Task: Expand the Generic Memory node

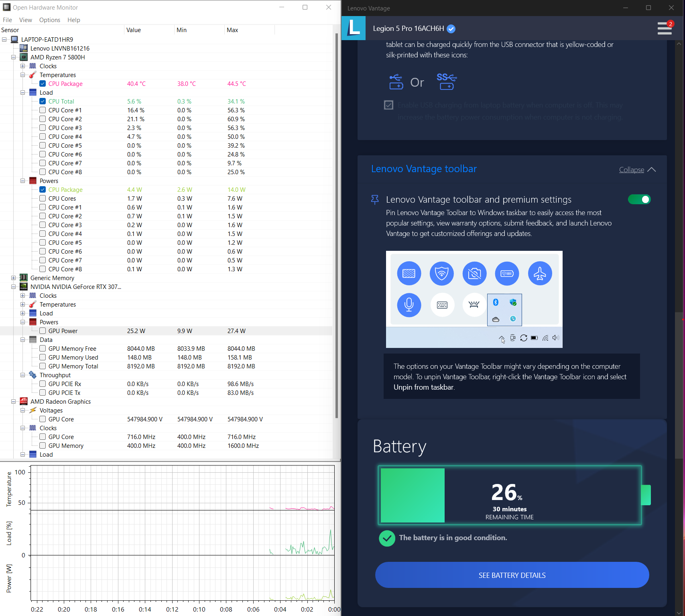Action: click(13, 278)
